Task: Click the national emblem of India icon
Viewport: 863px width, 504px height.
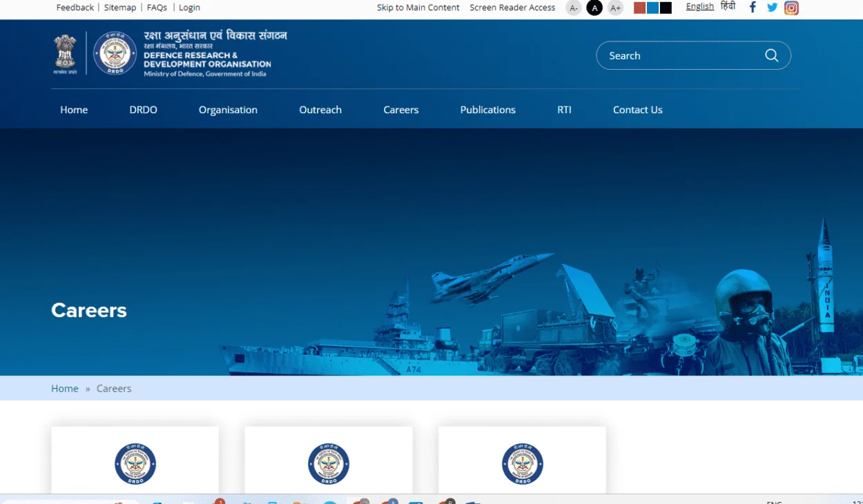Action: [x=66, y=53]
